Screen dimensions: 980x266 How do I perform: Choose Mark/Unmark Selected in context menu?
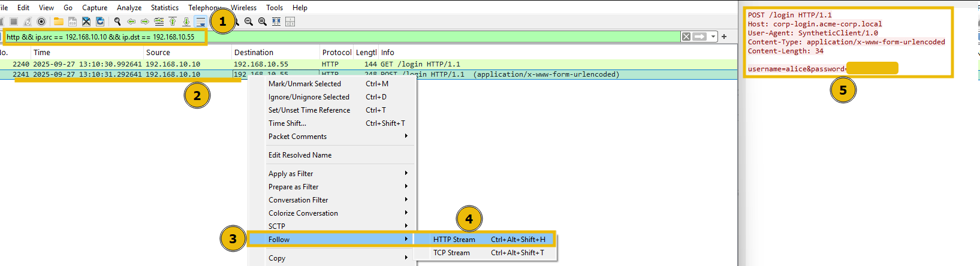(x=304, y=84)
